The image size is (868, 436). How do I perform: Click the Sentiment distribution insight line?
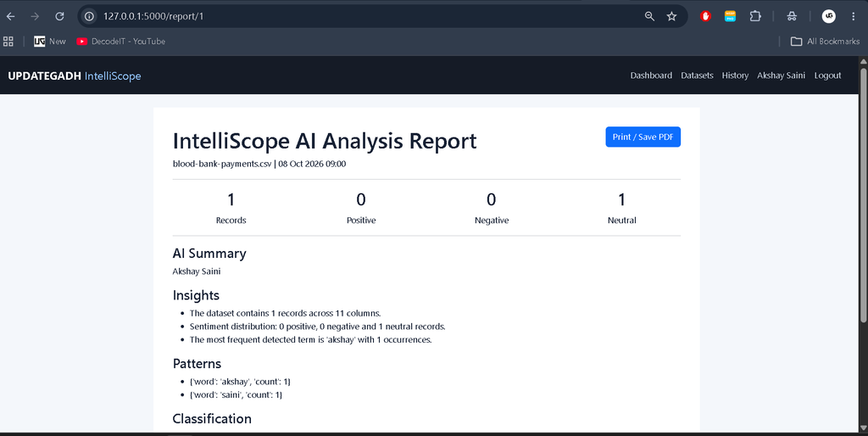[317, 327]
